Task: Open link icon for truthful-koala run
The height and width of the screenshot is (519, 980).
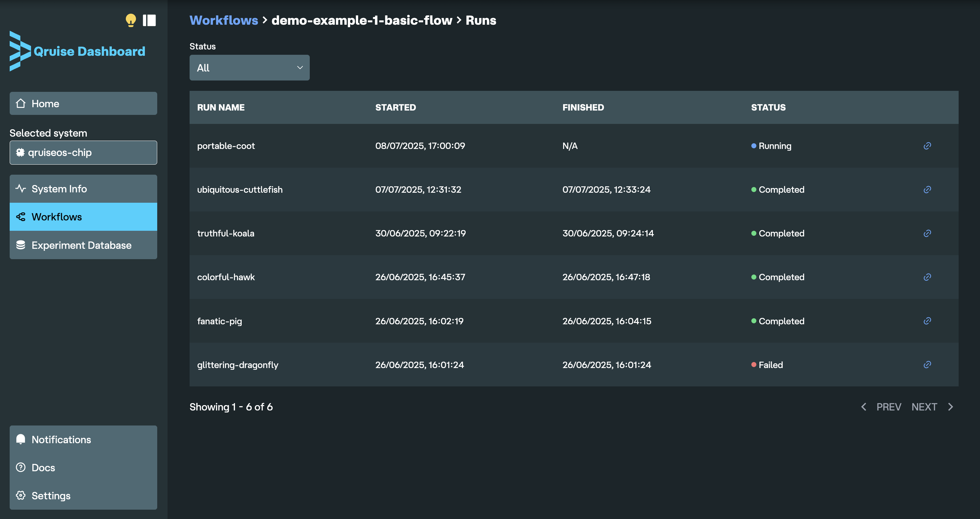Action: [x=927, y=233]
